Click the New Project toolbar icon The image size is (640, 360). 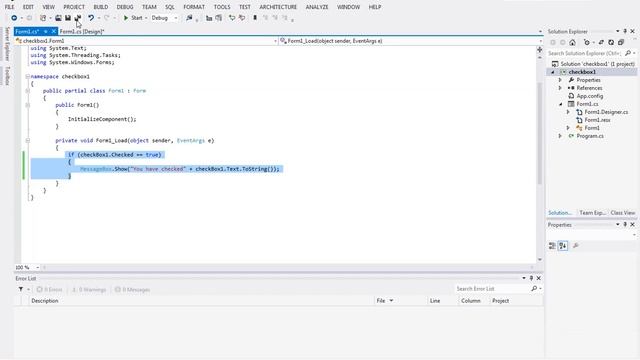43,18
